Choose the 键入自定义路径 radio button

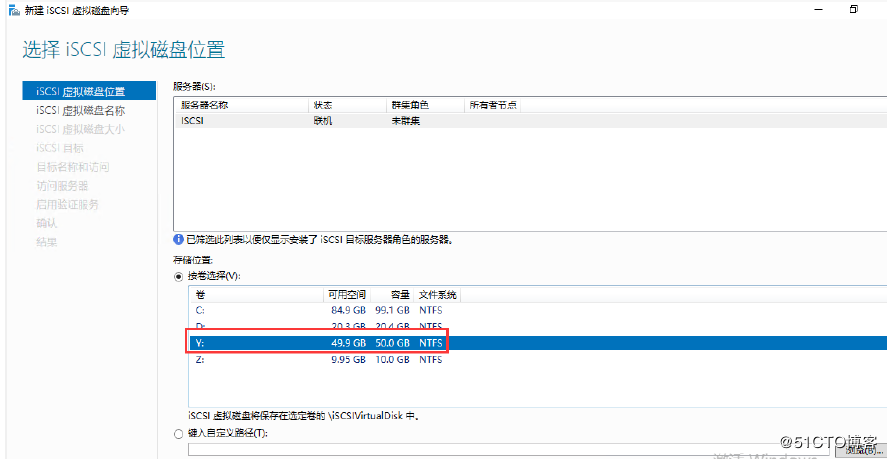[179, 434]
